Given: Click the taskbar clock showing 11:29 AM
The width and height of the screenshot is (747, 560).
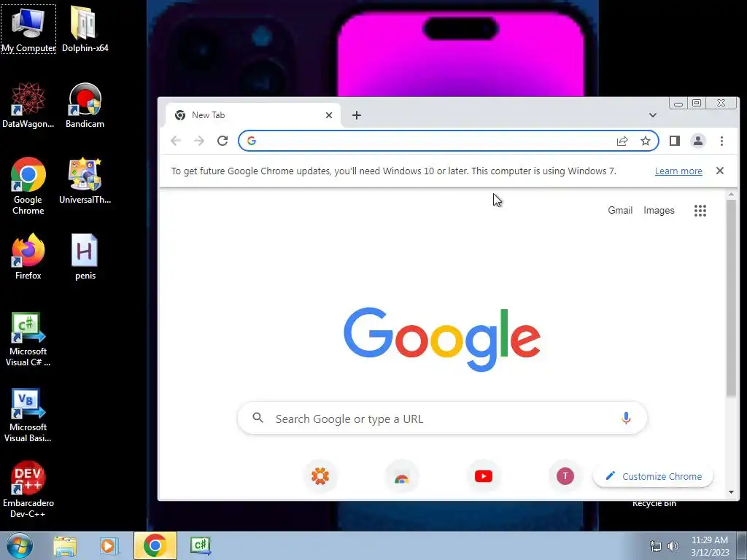Looking at the screenshot, I should point(709,546).
